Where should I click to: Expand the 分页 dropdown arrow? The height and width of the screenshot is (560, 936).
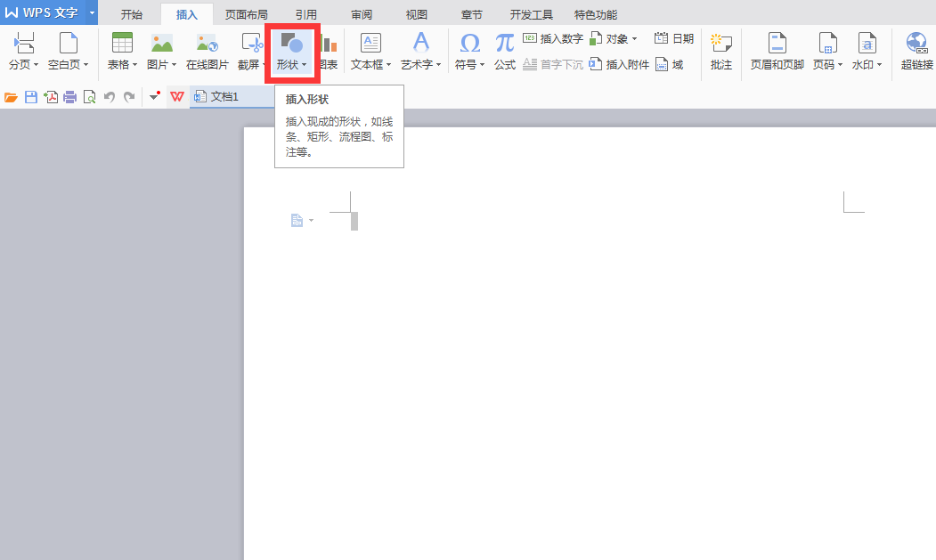point(37,64)
